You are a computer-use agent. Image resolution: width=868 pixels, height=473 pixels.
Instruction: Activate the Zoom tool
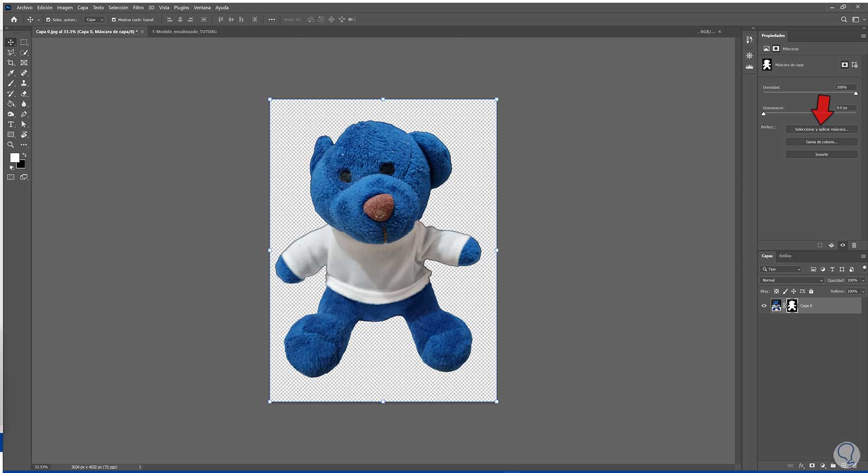coord(10,145)
